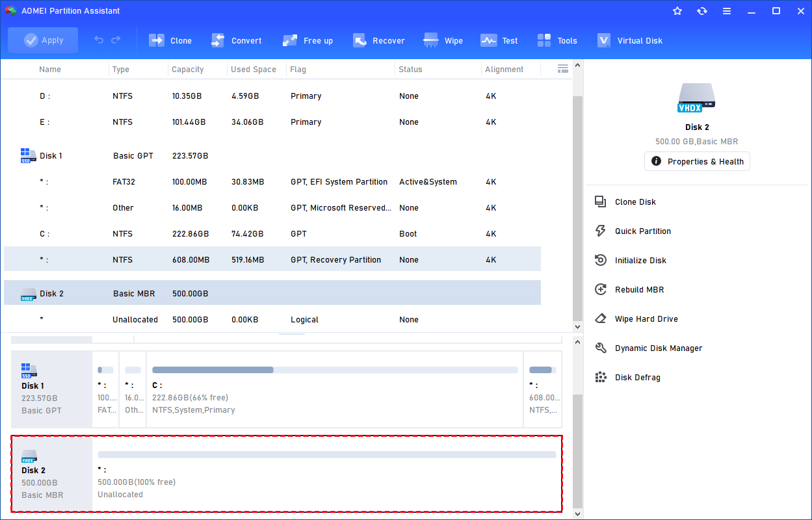Sort by the Capacity column header
This screenshot has width=812, height=520.
tap(188, 70)
